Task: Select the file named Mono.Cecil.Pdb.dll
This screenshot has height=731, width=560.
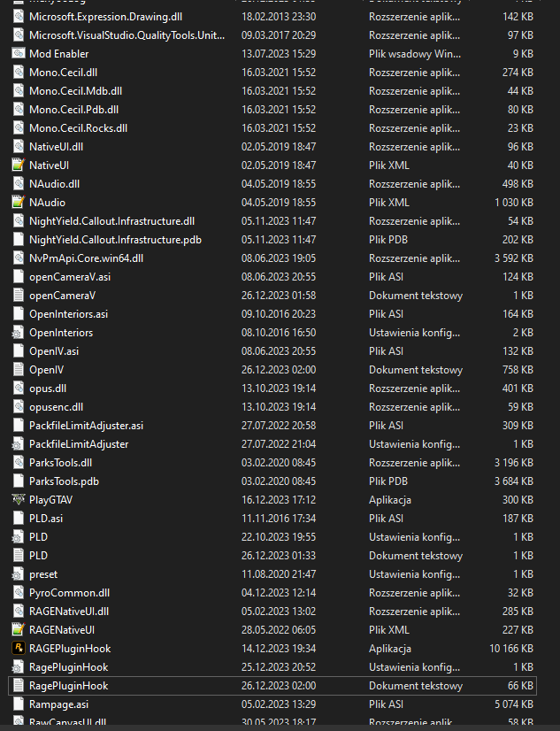Action: coord(73,110)
